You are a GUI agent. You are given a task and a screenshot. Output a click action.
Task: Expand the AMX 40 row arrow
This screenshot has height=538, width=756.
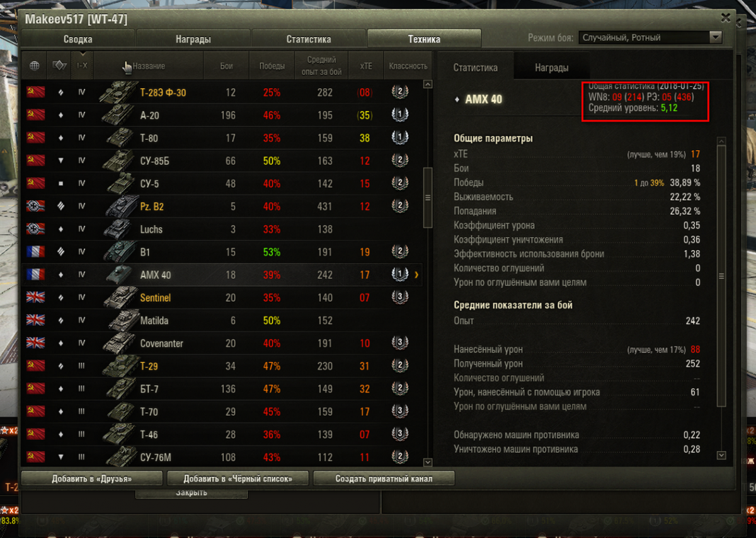point(416,275)
